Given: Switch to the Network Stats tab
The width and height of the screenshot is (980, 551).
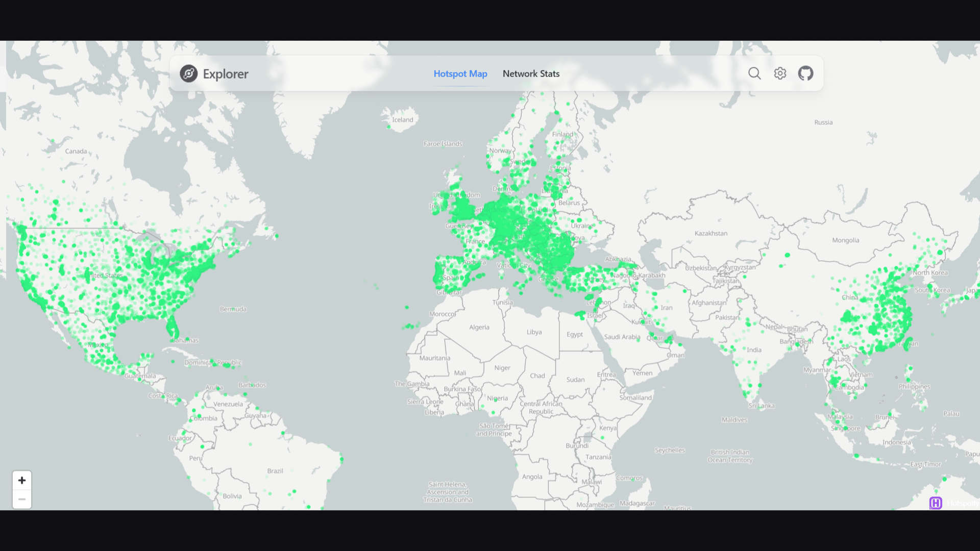Looking at the screenshot, I should 531,73.
